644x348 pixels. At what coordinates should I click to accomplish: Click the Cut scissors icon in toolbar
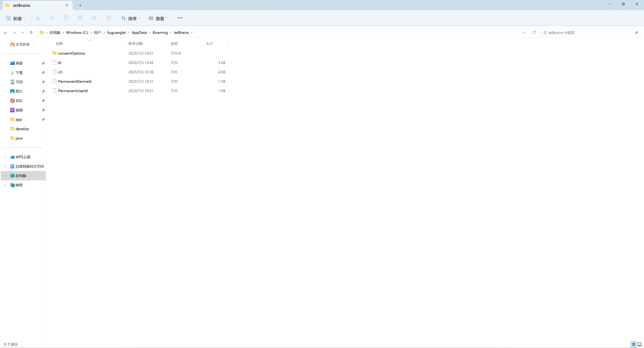click(38, 18)
